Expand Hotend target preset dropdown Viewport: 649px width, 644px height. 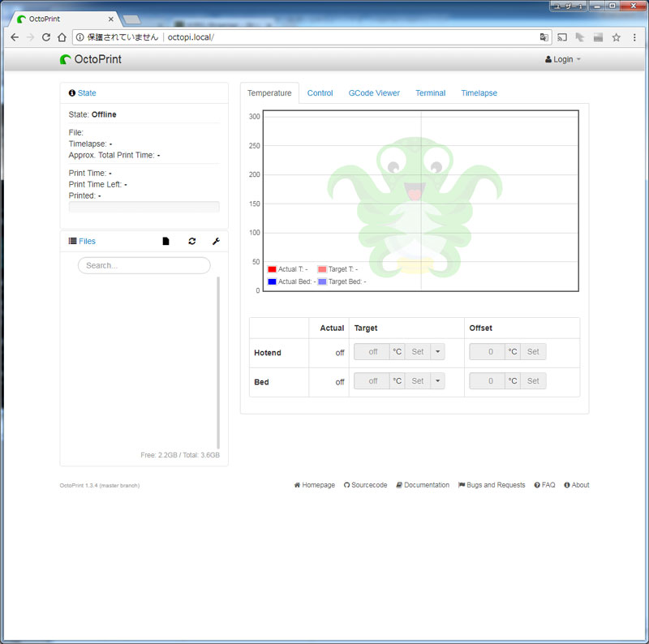(437, 352)
